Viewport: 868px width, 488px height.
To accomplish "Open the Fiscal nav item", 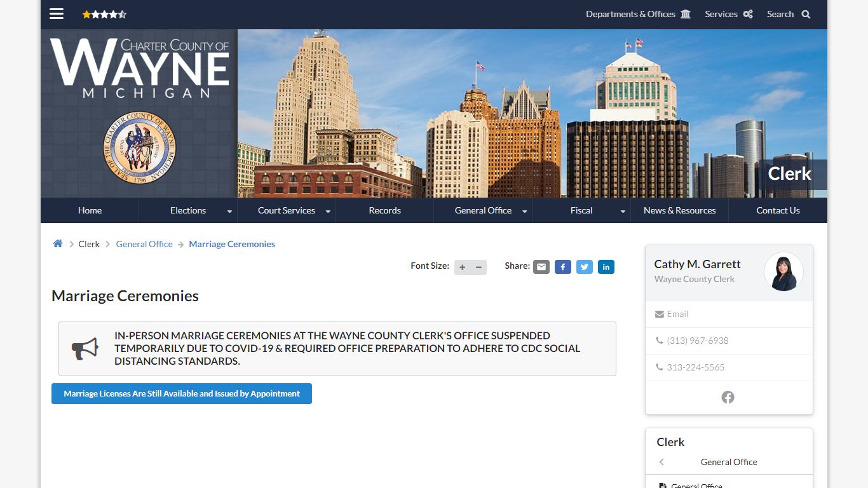I will coord(581,210).
